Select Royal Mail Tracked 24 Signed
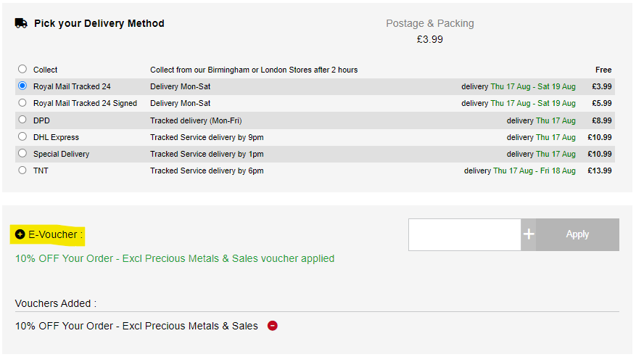 (22, 103)
